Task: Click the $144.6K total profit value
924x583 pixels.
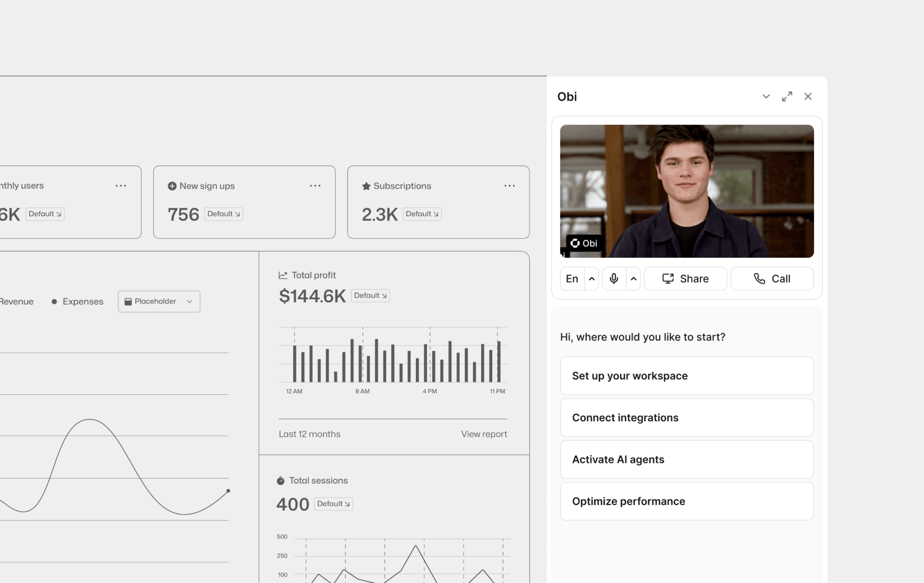Action: point(312,296)
